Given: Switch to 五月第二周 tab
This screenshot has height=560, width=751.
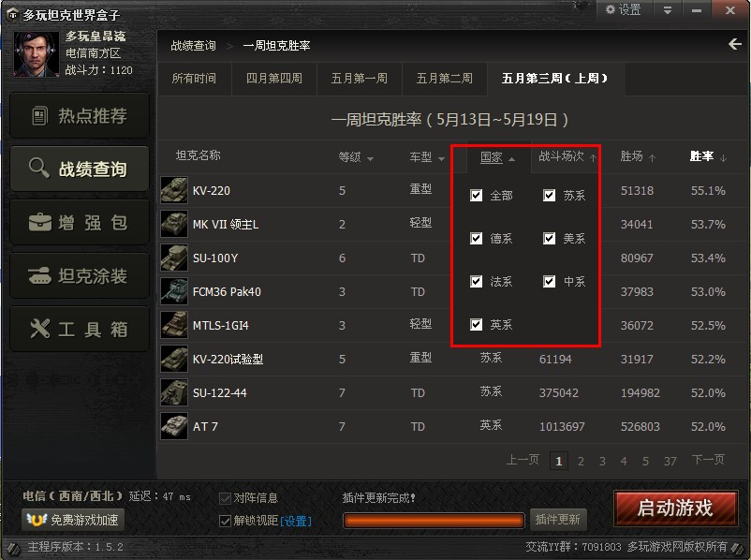Looking at the screenshot, I should (x=445, y=78).
